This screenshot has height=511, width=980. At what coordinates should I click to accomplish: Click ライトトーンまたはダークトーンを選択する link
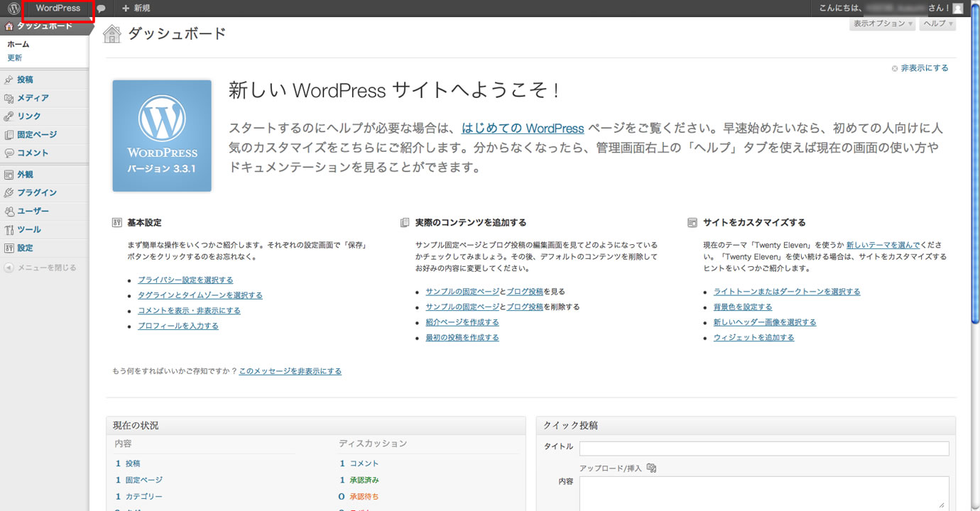click(x=787, y=292)
